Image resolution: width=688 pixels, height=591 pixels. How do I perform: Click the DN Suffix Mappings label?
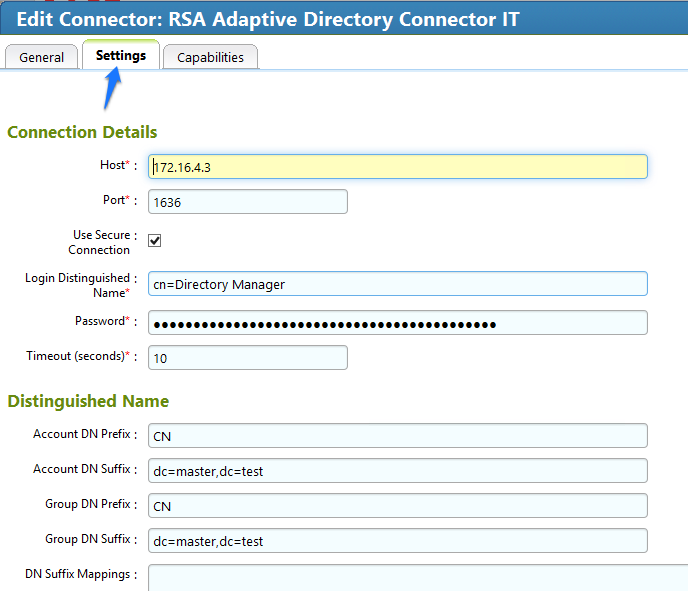click(x=78, y=574)
